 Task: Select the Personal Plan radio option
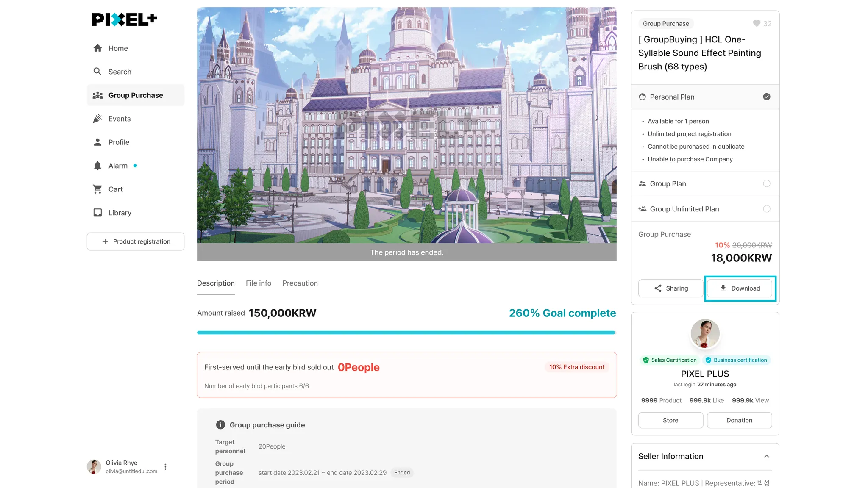click(767, 97)
